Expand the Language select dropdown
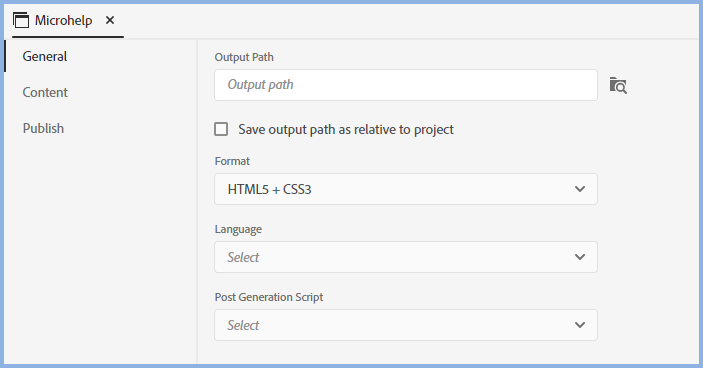This screenshot has width=703, height=368. click(x=406, y=257)
